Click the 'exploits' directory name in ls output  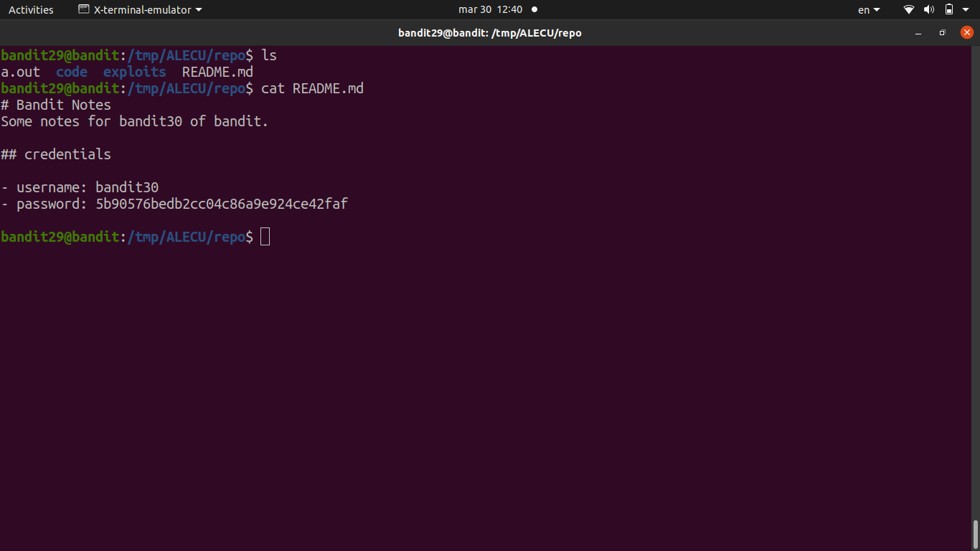(134, 72)
